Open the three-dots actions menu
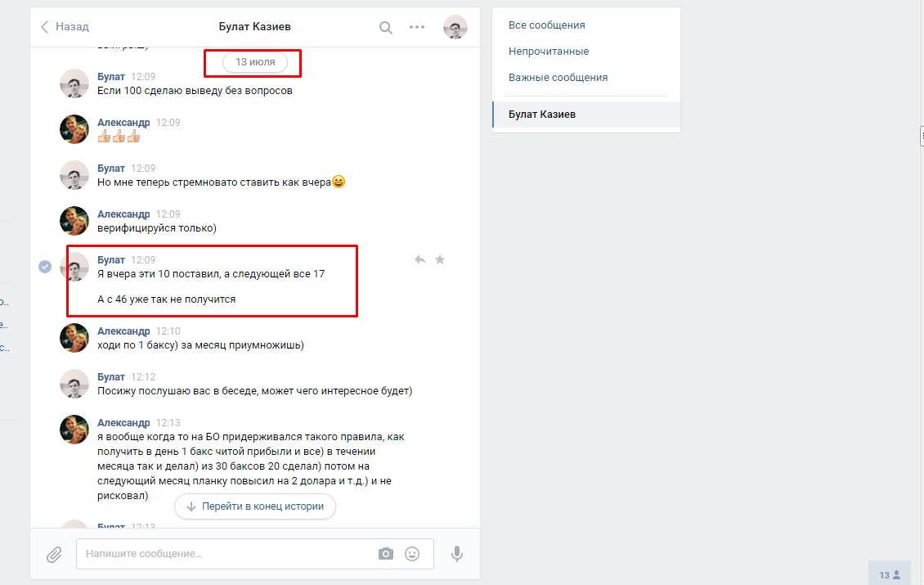 pyautogui.click(x=417, y=27)
